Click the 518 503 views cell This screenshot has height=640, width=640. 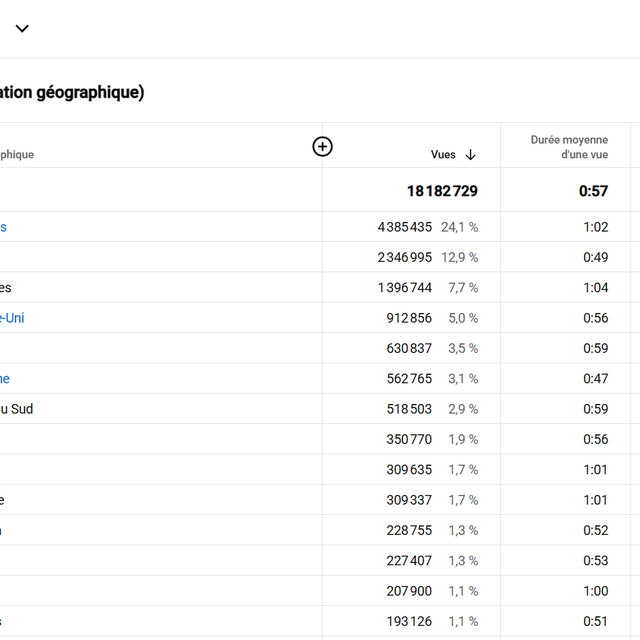409,409
